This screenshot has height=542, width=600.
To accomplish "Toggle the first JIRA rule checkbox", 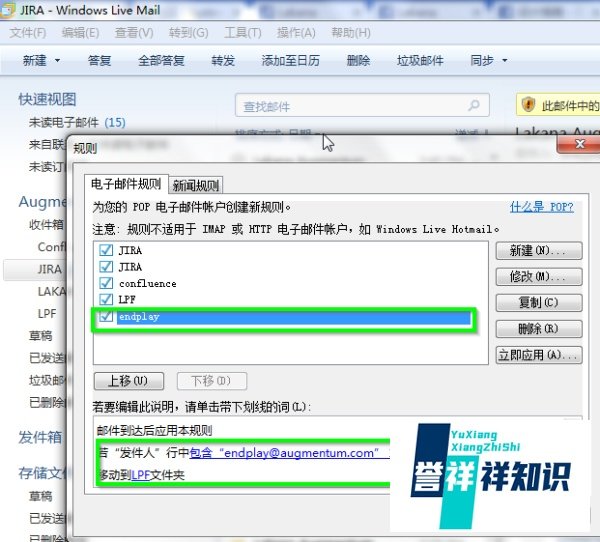I will (x=106, y=250).
